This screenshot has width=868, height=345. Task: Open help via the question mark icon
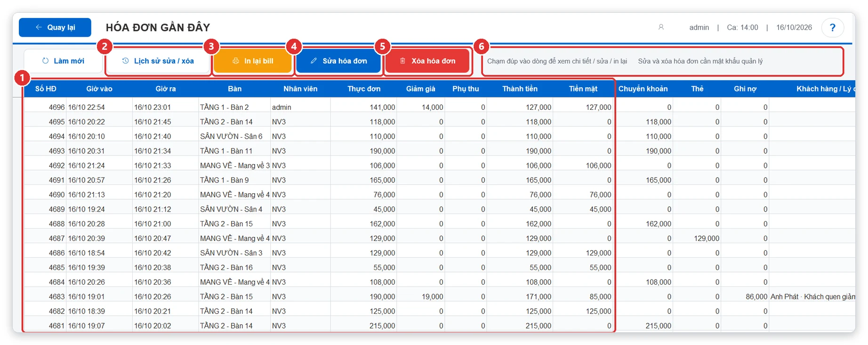coord(832,27)
